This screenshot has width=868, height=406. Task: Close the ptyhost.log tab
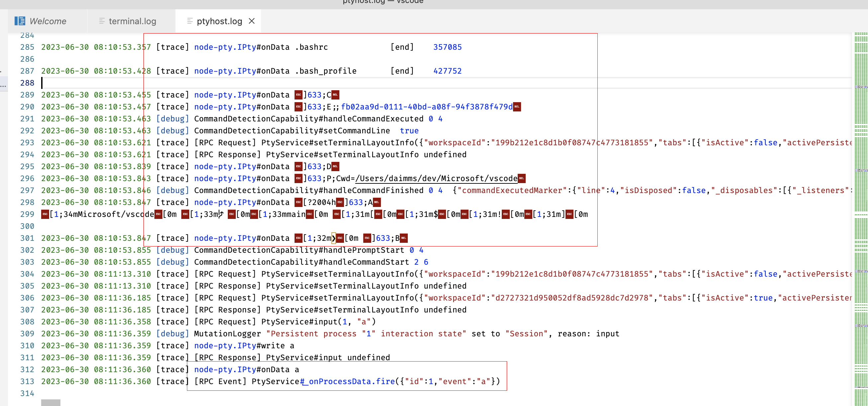(252, 21)
